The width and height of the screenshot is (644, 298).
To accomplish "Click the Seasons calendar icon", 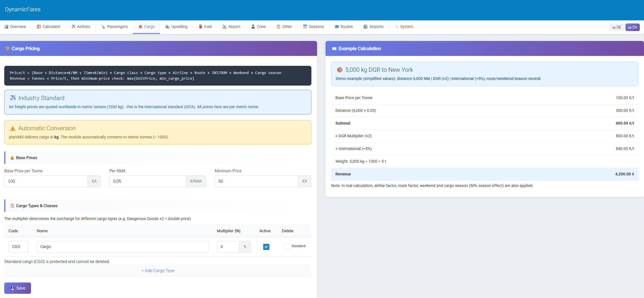I will (x=305, y=27).
